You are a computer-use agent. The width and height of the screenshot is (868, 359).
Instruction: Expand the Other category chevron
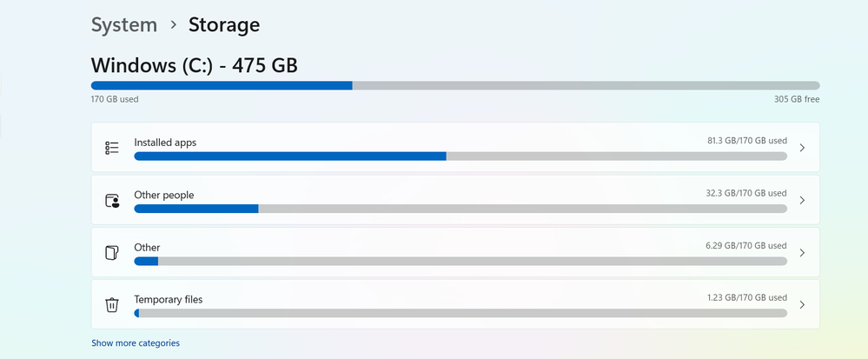coord(802,253)
